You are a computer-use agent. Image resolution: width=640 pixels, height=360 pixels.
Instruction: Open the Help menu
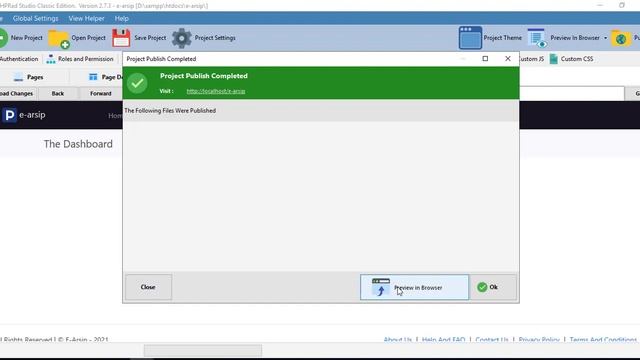[122, 18]
